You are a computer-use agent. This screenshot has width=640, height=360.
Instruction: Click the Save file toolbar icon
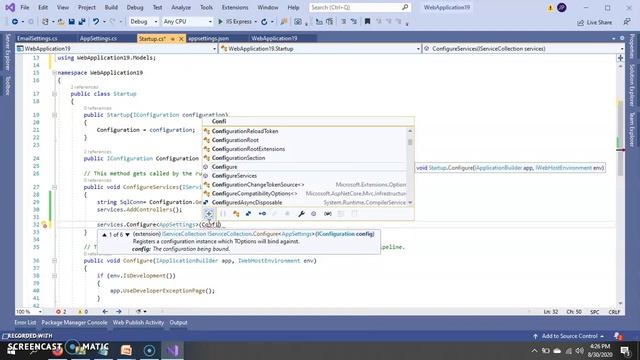click(x=71, y=22)
